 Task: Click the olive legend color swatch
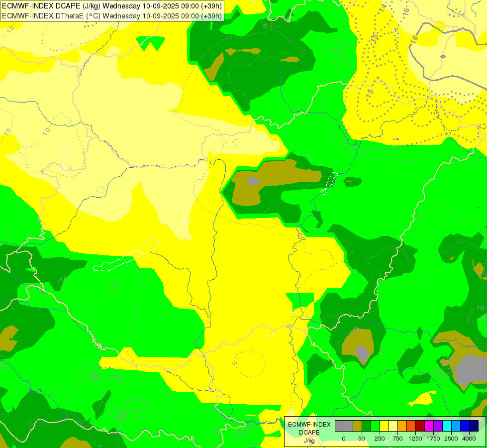pos(358,426)
